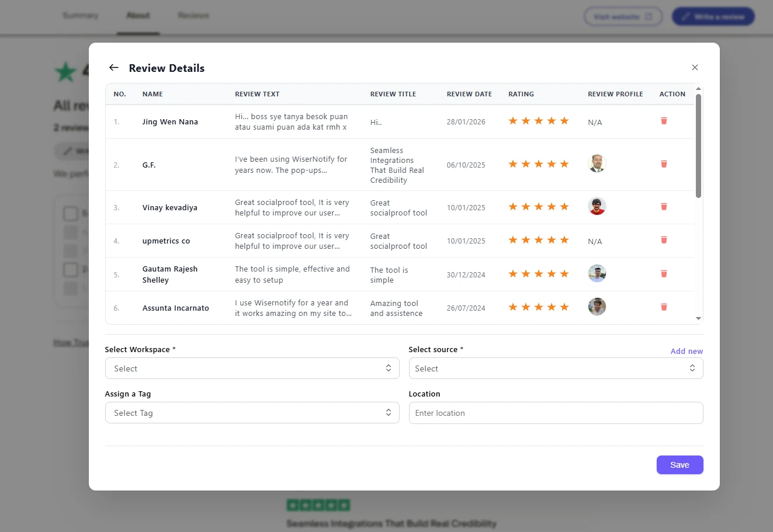This screenshot has width=773, height=532.
Task: Select the name G.F.
Action: 149,165
